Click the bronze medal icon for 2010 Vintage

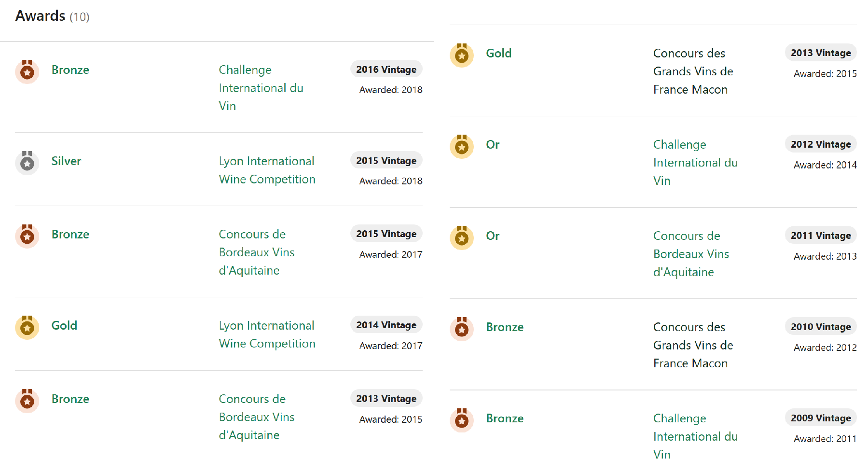click(x=462, y=329)
